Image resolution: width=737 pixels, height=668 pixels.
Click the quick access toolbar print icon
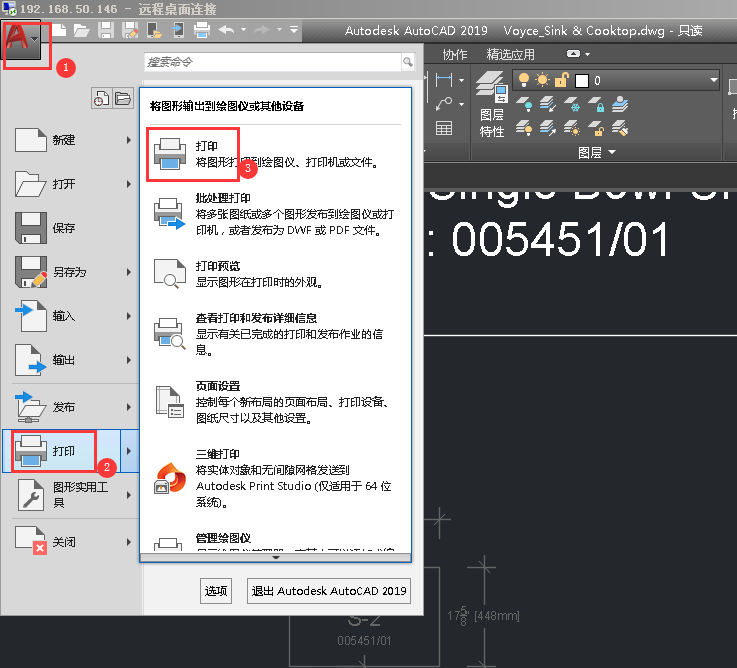pyautogui.click(x=201, y=30)
